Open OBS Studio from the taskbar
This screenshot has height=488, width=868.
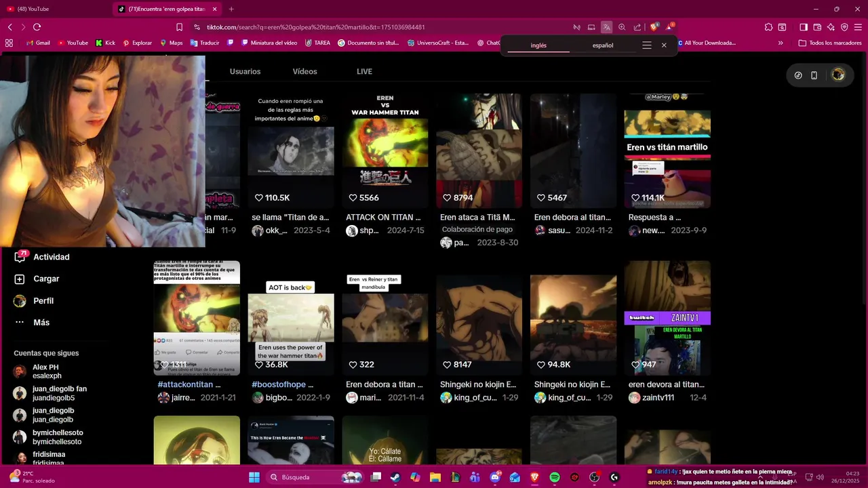pyautogui.click(x=595, y=477)
